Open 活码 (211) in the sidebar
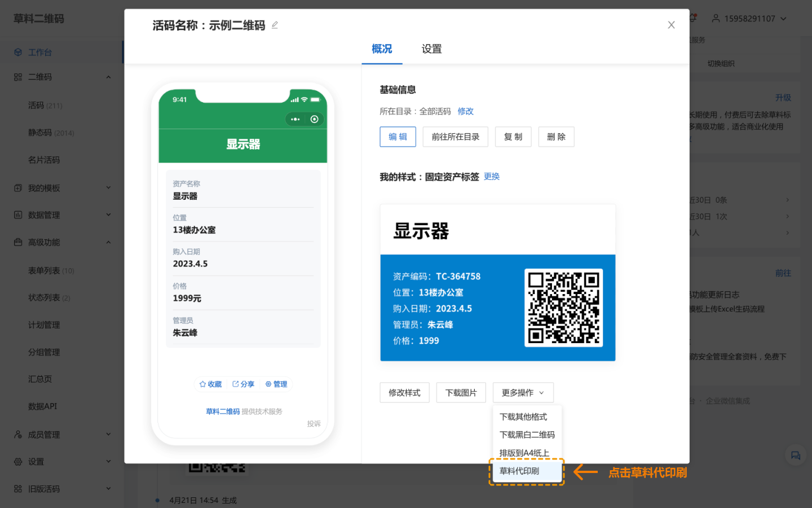Image resolution: width=812 pixels, height=508 pixels. [45, 106]
